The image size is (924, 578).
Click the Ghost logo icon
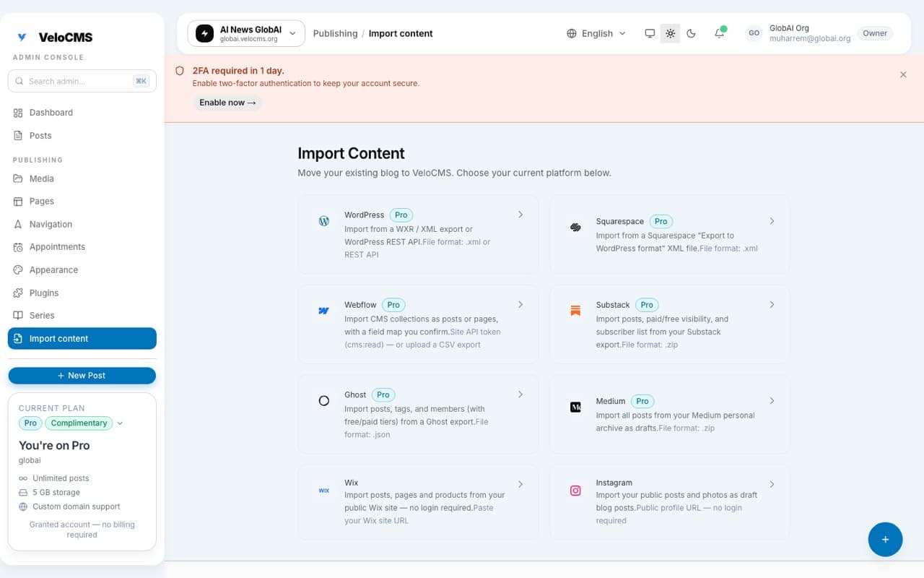324,401
